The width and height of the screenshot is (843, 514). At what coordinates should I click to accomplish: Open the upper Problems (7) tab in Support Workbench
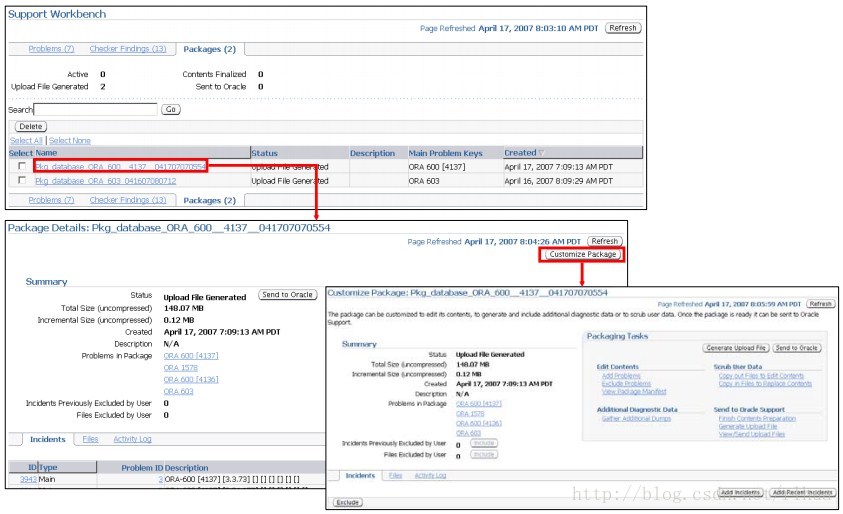pyautogui.click(x=51, y=49)
